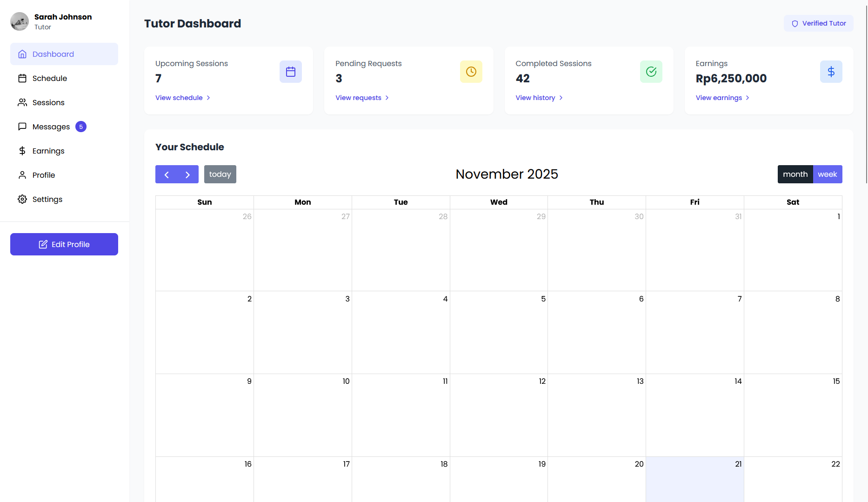Click the today button

tap(220, 174)
